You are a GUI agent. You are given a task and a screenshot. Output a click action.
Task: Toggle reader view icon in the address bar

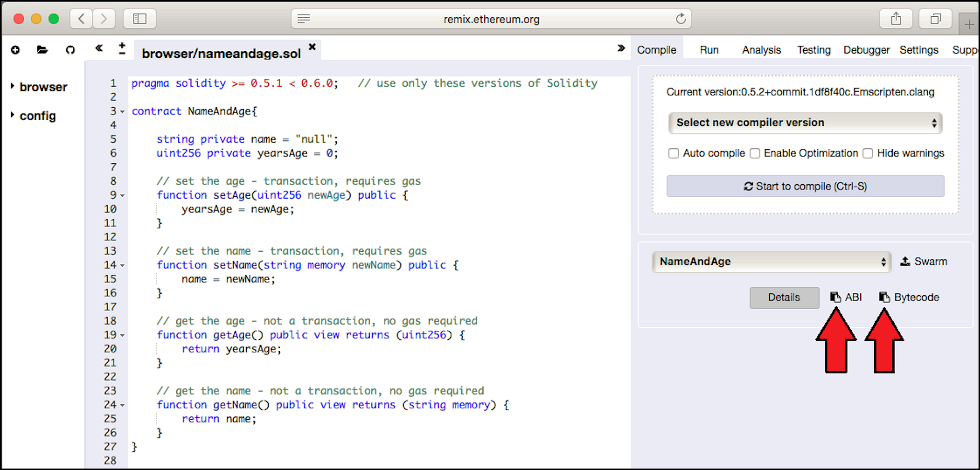[304, 19]
